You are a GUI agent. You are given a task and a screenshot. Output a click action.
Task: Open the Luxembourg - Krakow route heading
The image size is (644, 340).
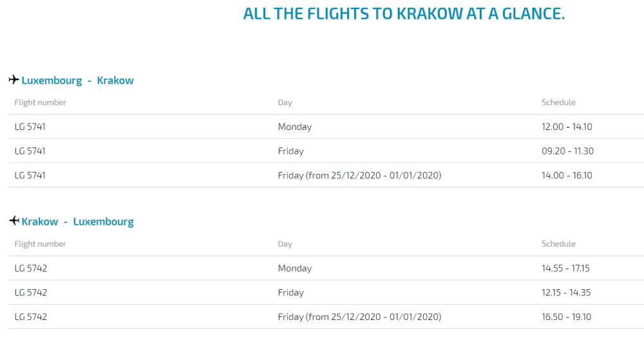pyautogui.click(x=78, y=80)
